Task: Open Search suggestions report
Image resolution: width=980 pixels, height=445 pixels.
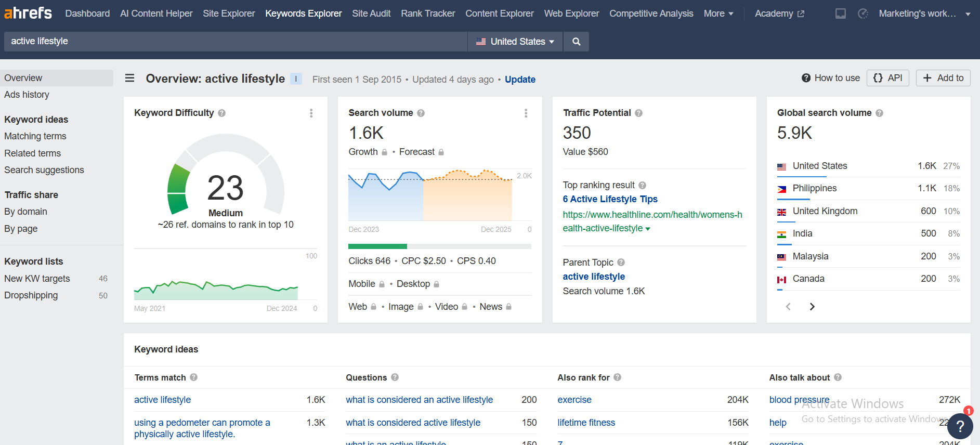Action: tap(44, 170)
